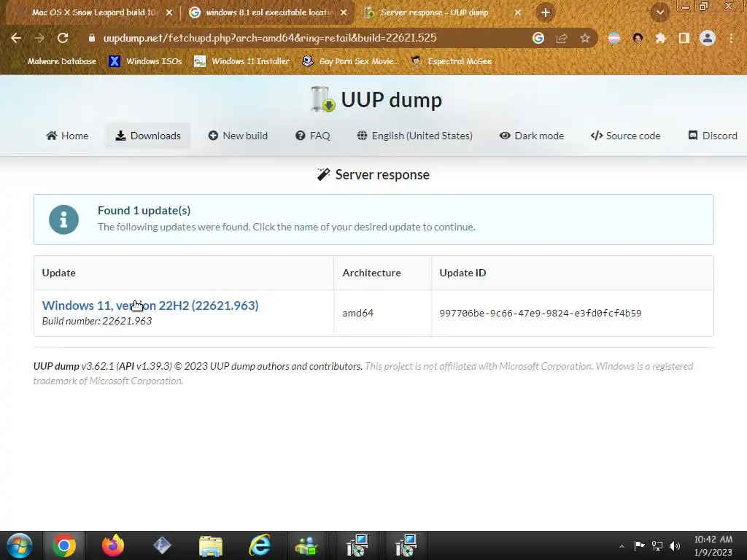The image size is (747, 560).
Task: Open the Downloads navigation item
Action: coord(147,136)
